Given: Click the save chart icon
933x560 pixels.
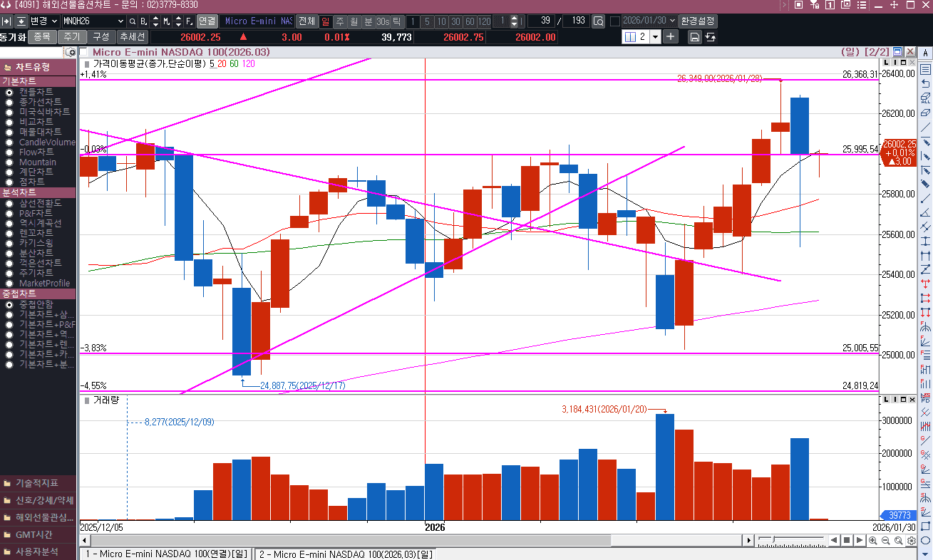Looking at the screenshot, I should (x=694, y=37).
